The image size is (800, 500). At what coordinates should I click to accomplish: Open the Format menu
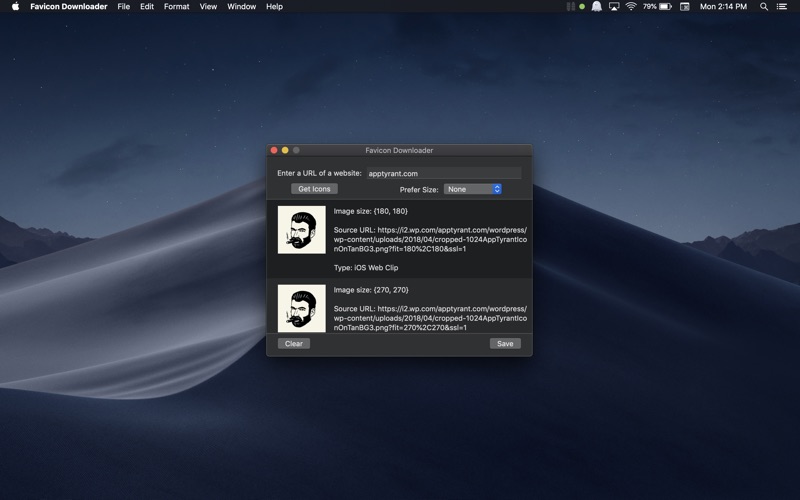[x=177, y=7]
